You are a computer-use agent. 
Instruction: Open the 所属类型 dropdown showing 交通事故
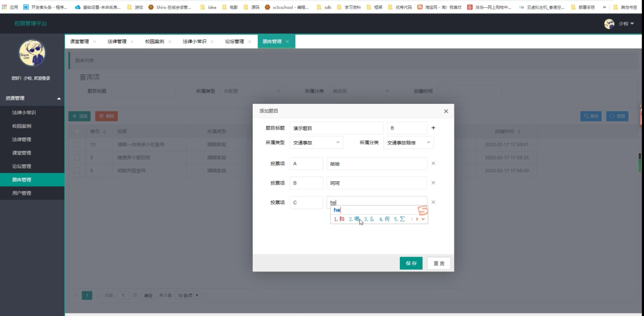point(316,143)
